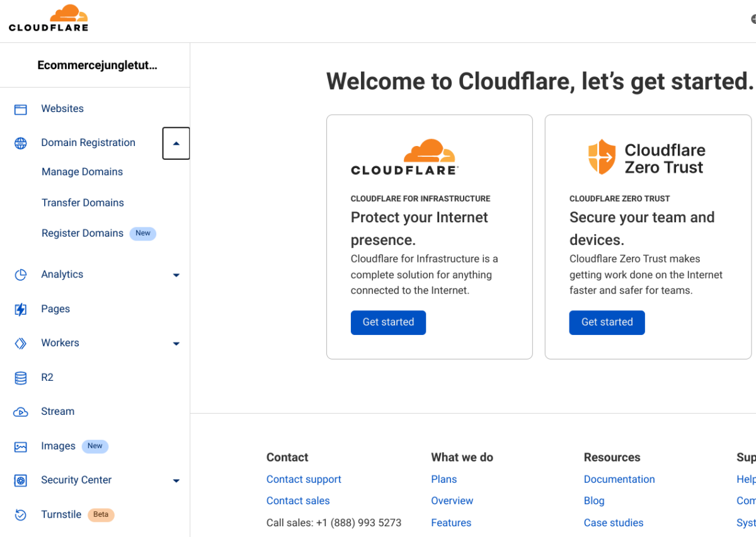Get started with Cloudflare Zero Trust

pos(607,322)
